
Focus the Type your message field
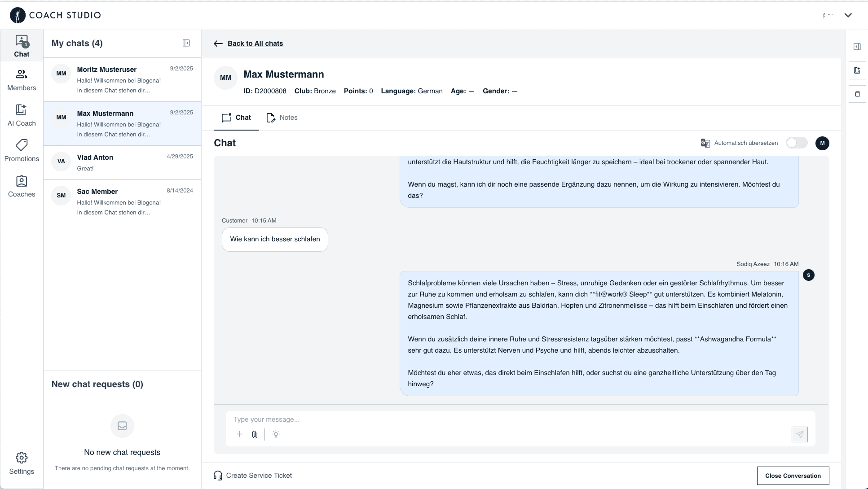(520, 419)
